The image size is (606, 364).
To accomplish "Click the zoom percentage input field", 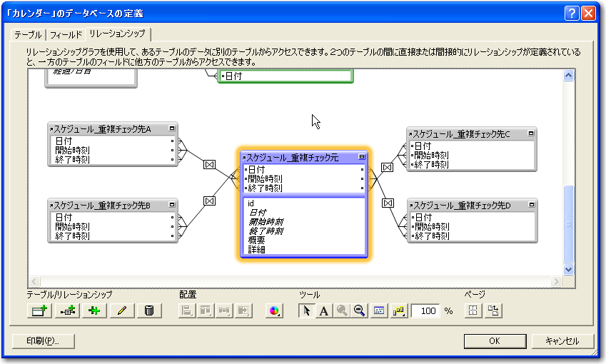I will [425, 311].
